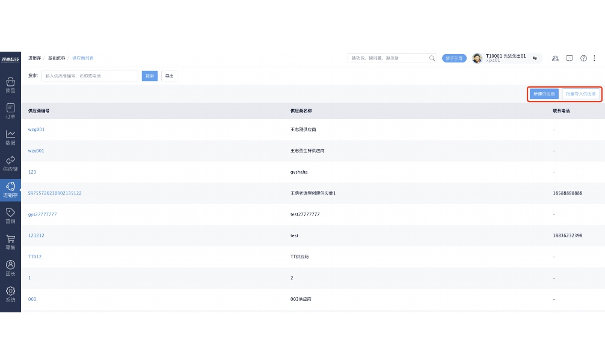This screenshot has width=605, height=364.
Task: Open 系统 (System) settings gear icon
Action: point(10,294)
